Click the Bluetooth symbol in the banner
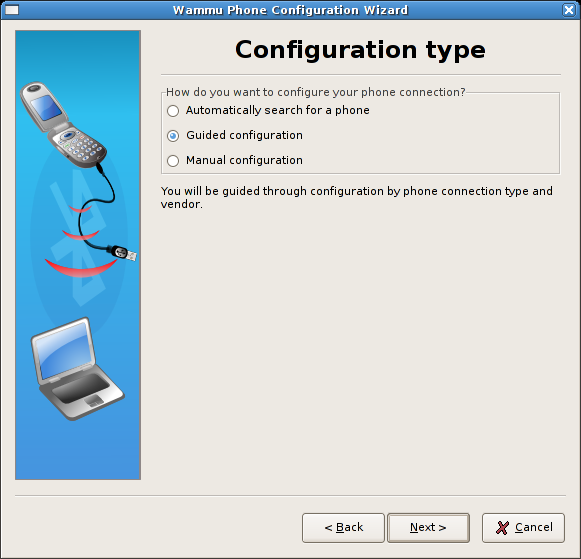 [x=79, y=237]
